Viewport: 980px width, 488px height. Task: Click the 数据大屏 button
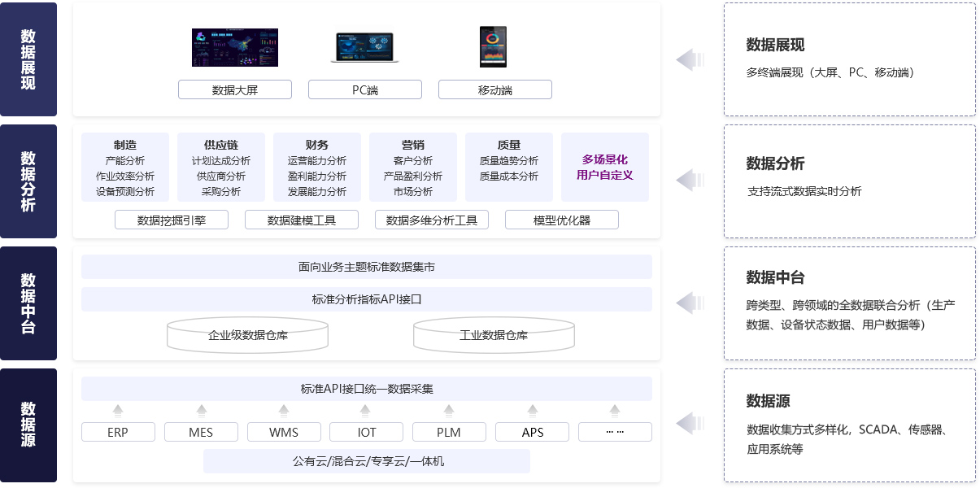[234, 89]
